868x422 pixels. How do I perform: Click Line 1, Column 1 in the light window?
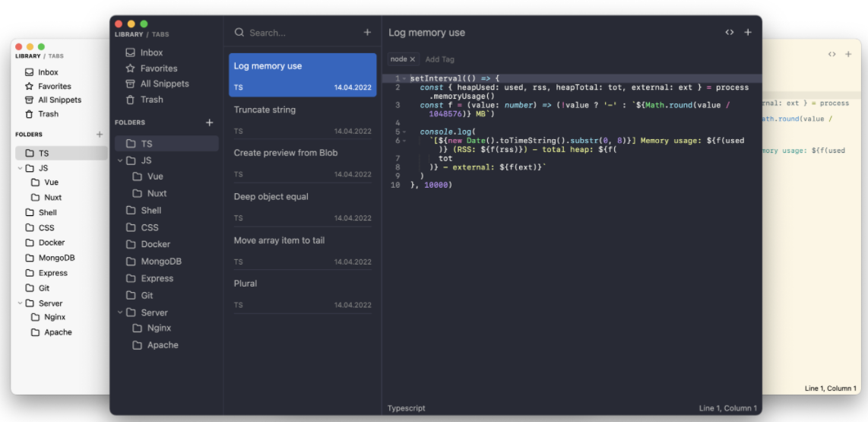(x=830, y=389)
